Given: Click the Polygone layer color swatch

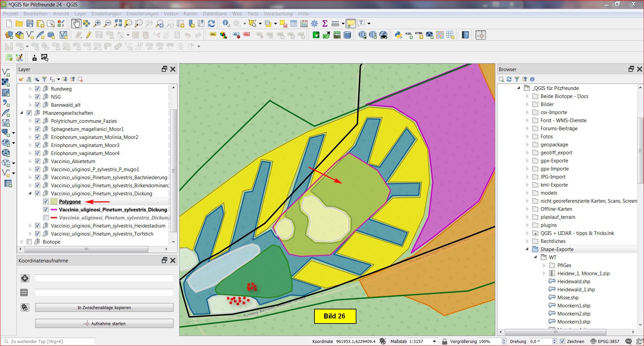Looking at the screenshot, I should 54,202.
